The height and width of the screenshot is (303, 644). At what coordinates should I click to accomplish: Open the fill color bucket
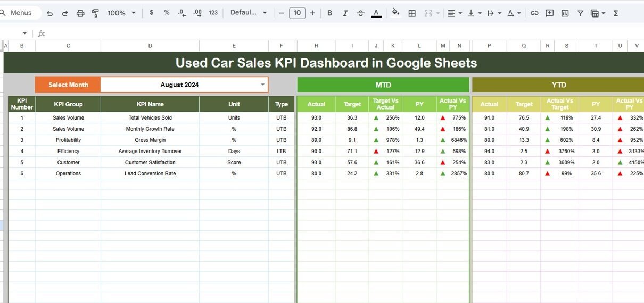(395, 13)
